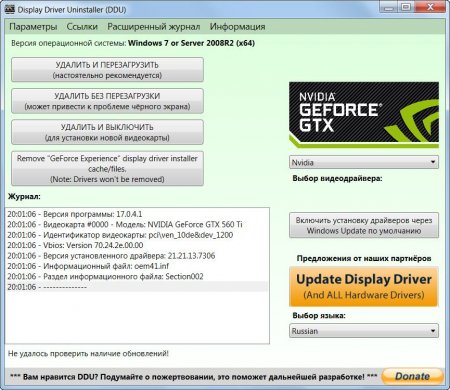Click the DDU app icon in title bar
Image resolution: width=450 pixels, height=390 pixels.
[x=10, y=9]
